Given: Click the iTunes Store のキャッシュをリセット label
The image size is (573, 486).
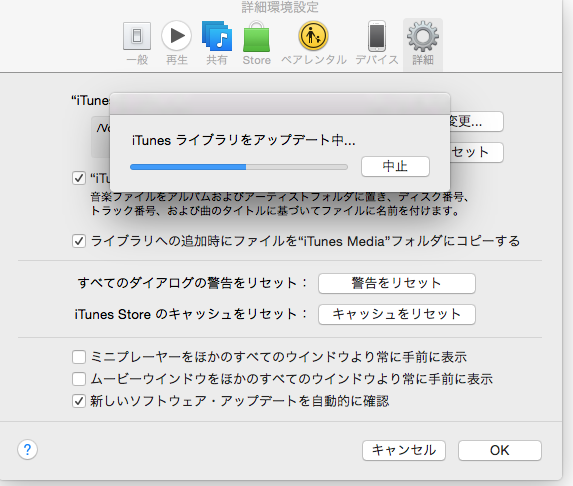Looking at the screenshot, I should (191, 314).
